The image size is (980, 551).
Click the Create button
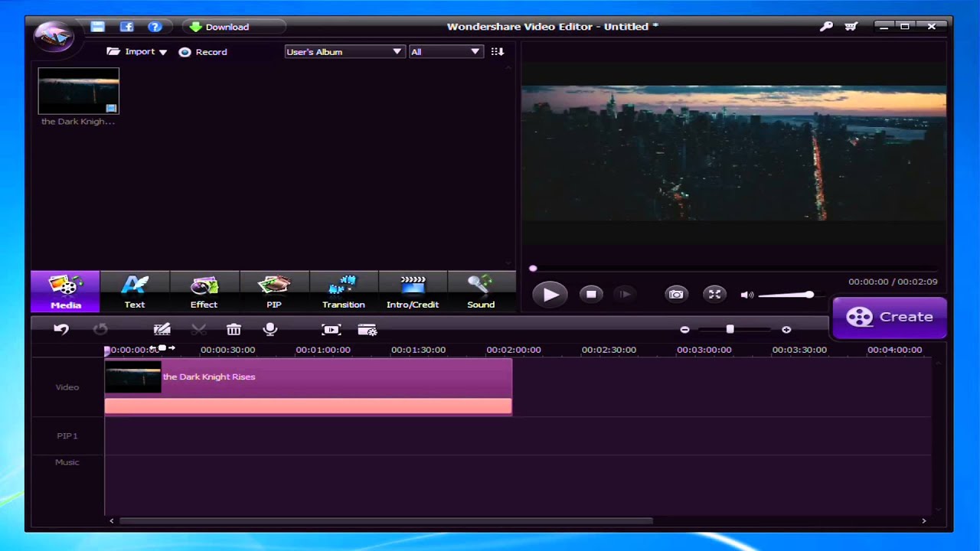[890, 317]
